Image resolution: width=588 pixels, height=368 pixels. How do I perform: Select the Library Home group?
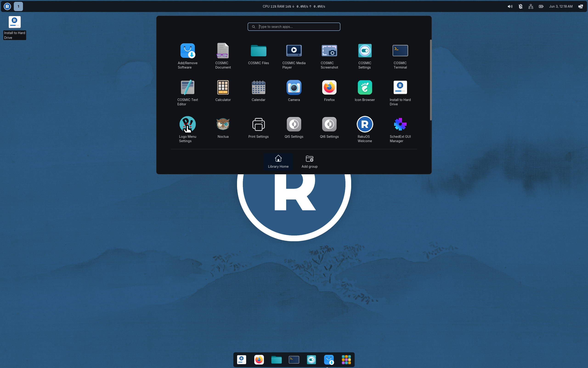coord(278,162)
